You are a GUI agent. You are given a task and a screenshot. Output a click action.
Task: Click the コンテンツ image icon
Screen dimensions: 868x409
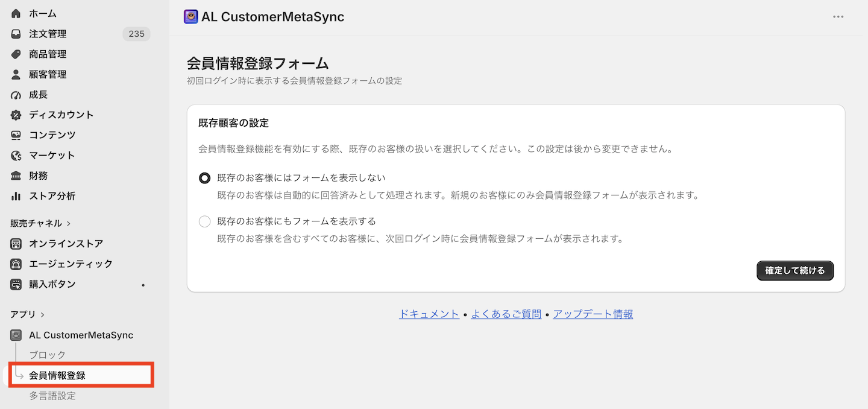point(16,135)
